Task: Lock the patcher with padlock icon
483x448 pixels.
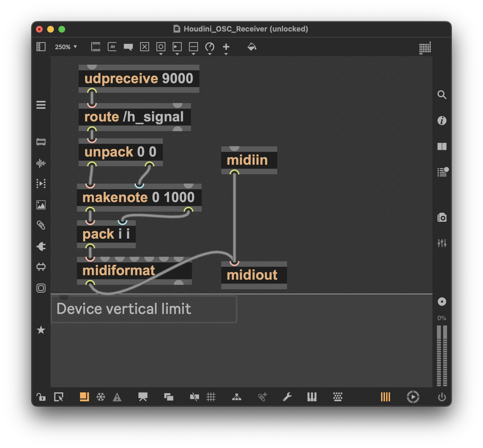Action: pyautogui.click(x=41, y=397)
